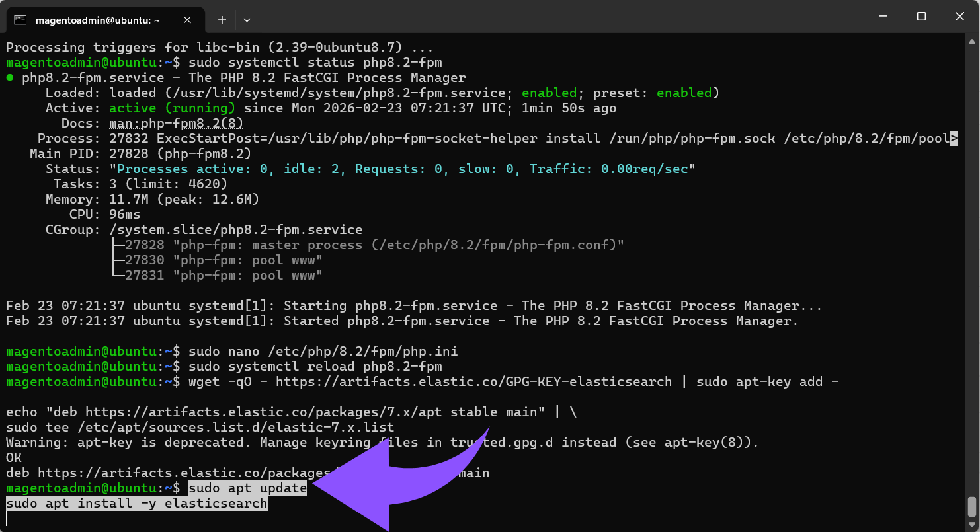Image resolution: width=980 pixels, height=532 pixels.
Task: Click the X icon on the magentoadmin@ubuntu tab
Action: click(x=187, y=20)
